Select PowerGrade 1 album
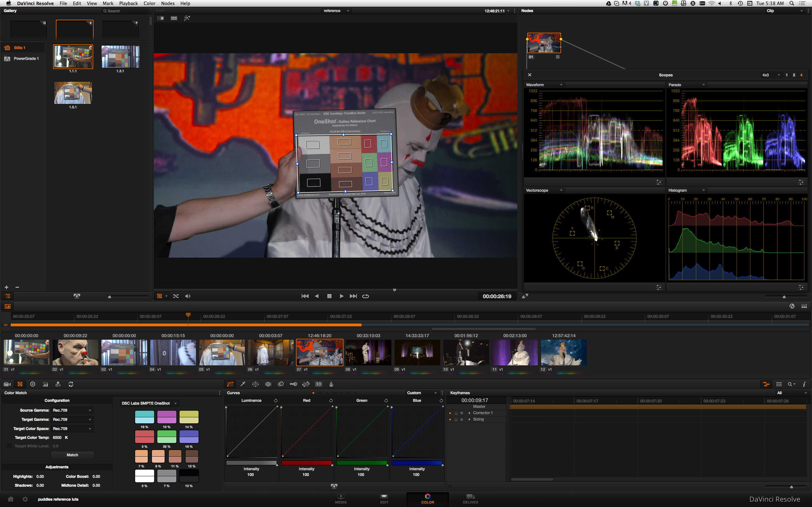812x507 pixels. click(26, 59)
